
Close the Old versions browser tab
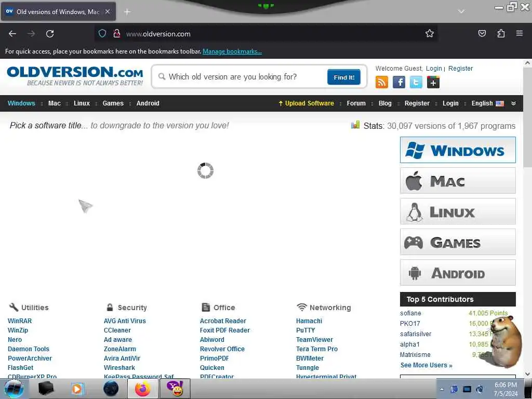107,11
